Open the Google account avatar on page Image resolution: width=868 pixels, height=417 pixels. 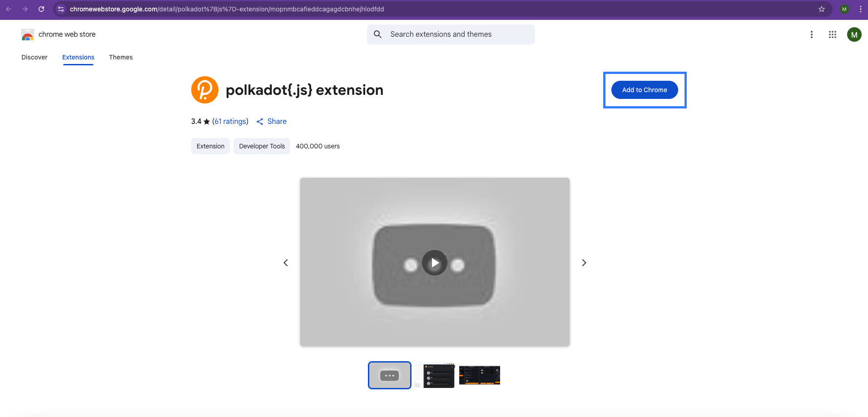click(854, 34)
